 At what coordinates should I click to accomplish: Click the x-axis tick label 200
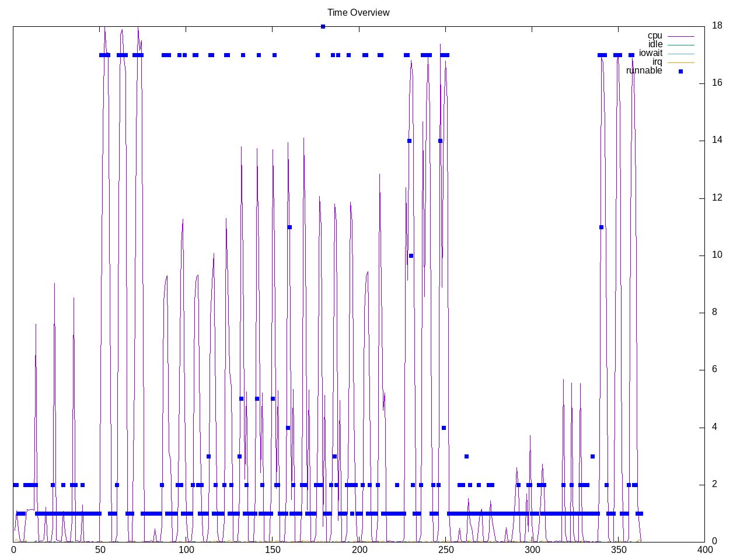pyautogui.click(x=359, y=549)
